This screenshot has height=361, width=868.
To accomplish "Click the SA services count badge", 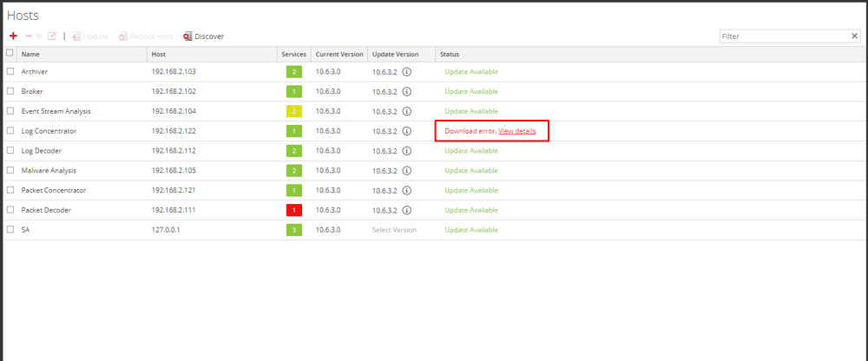I will pos(294,230).
